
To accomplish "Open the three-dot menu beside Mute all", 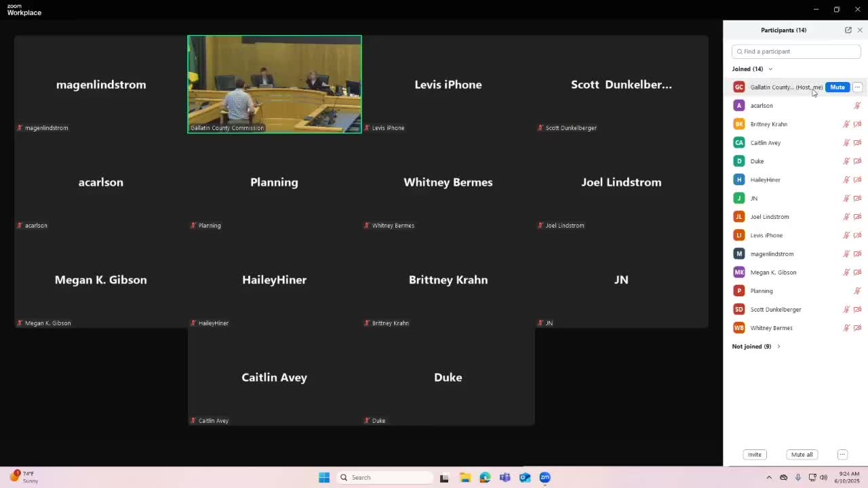I will tap(842, 455).
